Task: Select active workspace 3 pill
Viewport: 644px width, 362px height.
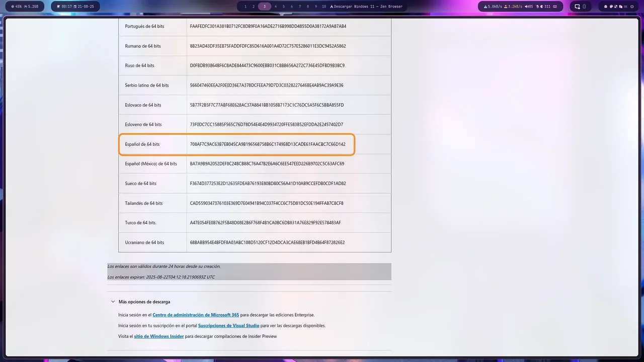Action: 265,7
